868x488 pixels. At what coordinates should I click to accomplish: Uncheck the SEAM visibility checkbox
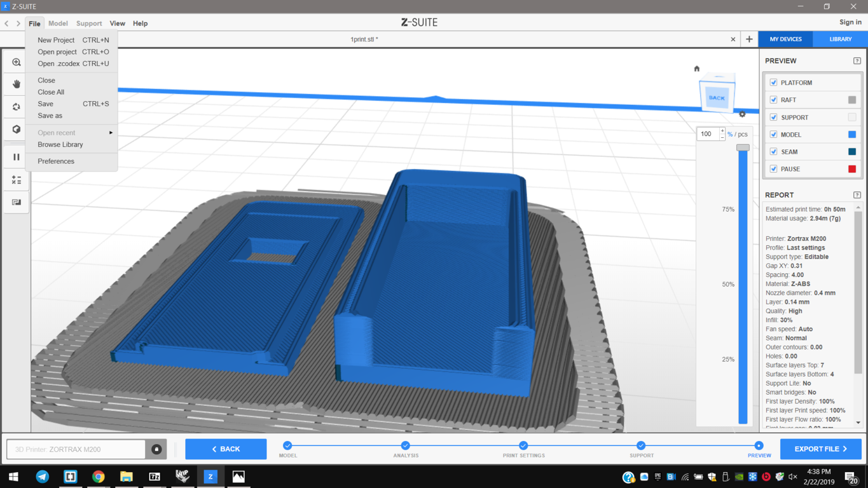773,152
